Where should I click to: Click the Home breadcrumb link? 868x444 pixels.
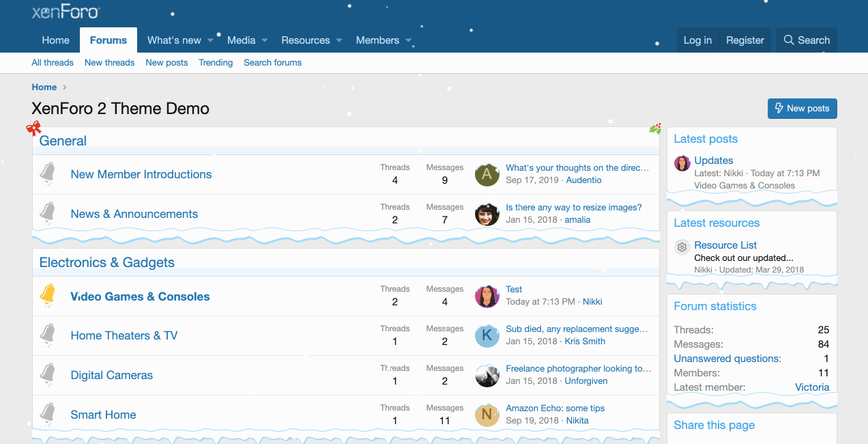point(44,87)
